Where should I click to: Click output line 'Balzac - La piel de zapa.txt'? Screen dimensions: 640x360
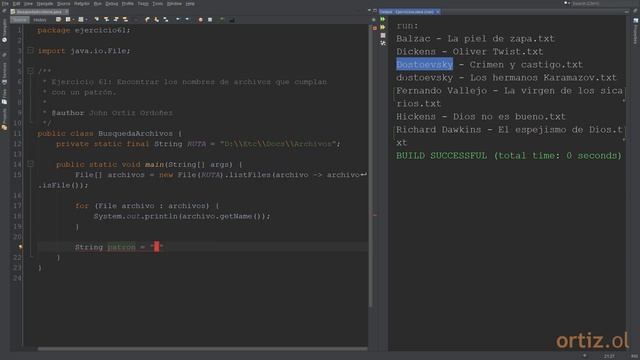(475, 39)
